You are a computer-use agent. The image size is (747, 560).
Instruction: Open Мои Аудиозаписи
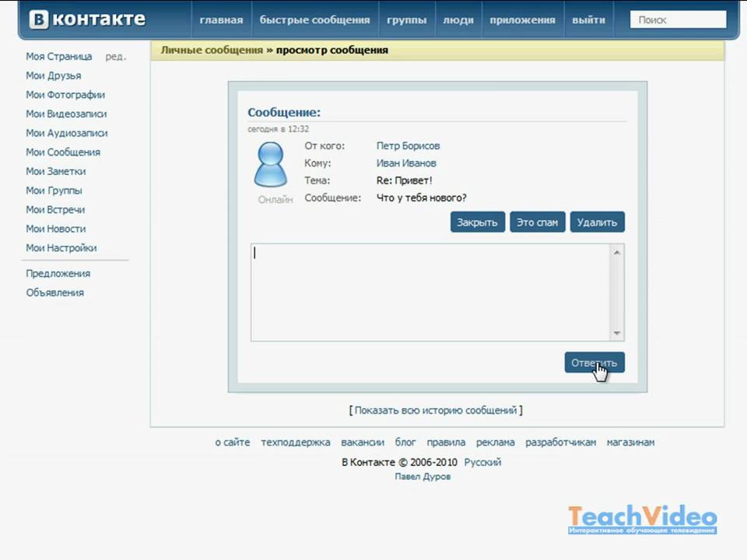click(x=67, y=133)
